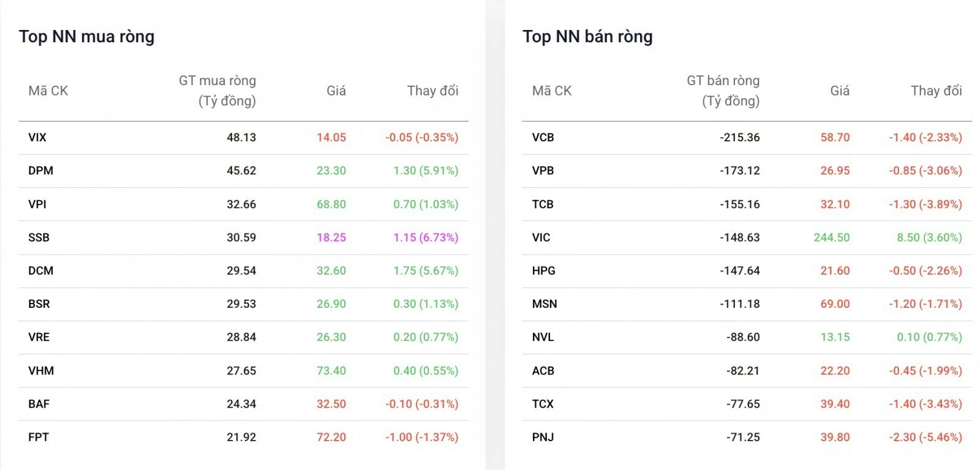The image size is (980, 470).
Task: Click NVL net sell value -88.60
Action: [744, 337]
